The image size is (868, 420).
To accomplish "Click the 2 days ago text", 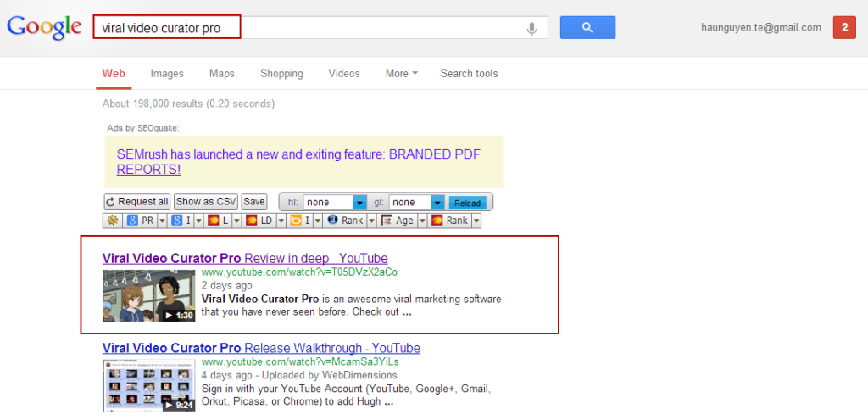I will 226,286.
